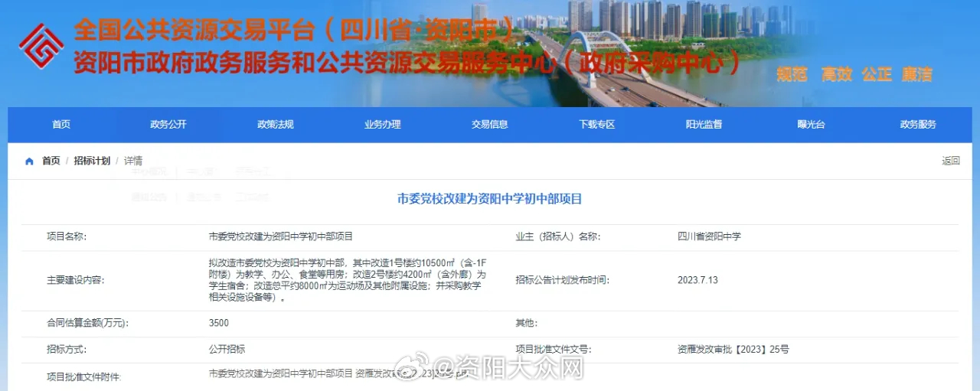Open the 首页 navigation menu item
Screen dimensions: 980x391
point(61,125)
